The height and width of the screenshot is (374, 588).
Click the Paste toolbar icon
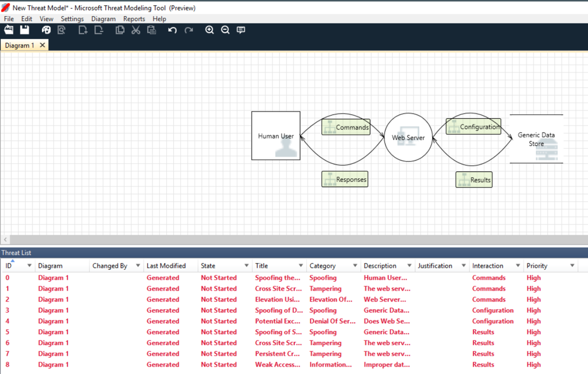tap(151, 30)
